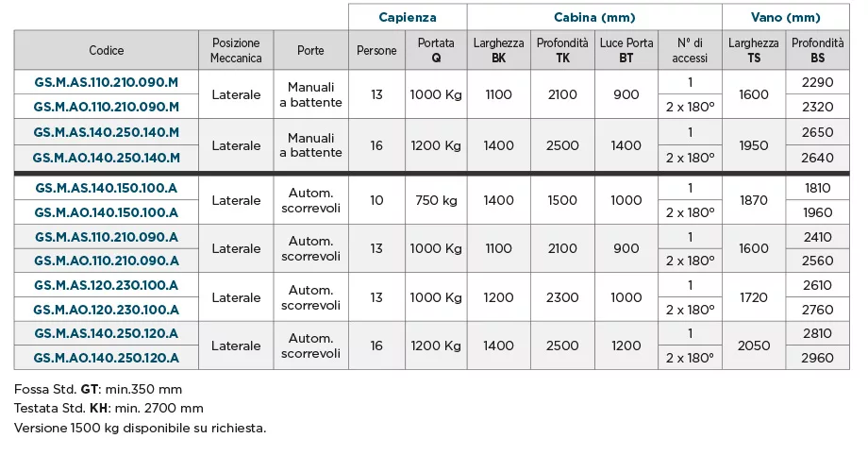Screen dimensions: 868x472
Task: Select code GS.M.AO.140.250.140.M
Action: click(x=106, y=158)
